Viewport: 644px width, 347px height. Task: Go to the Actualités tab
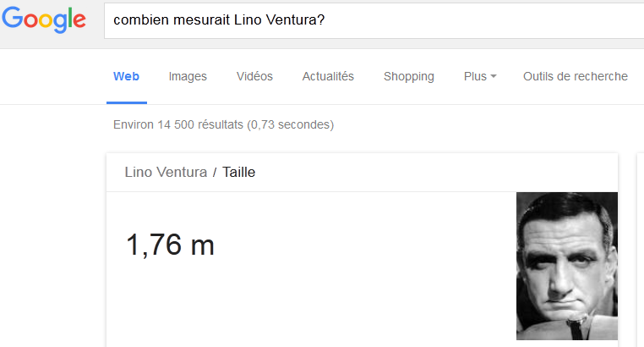[x=328, y=76]
